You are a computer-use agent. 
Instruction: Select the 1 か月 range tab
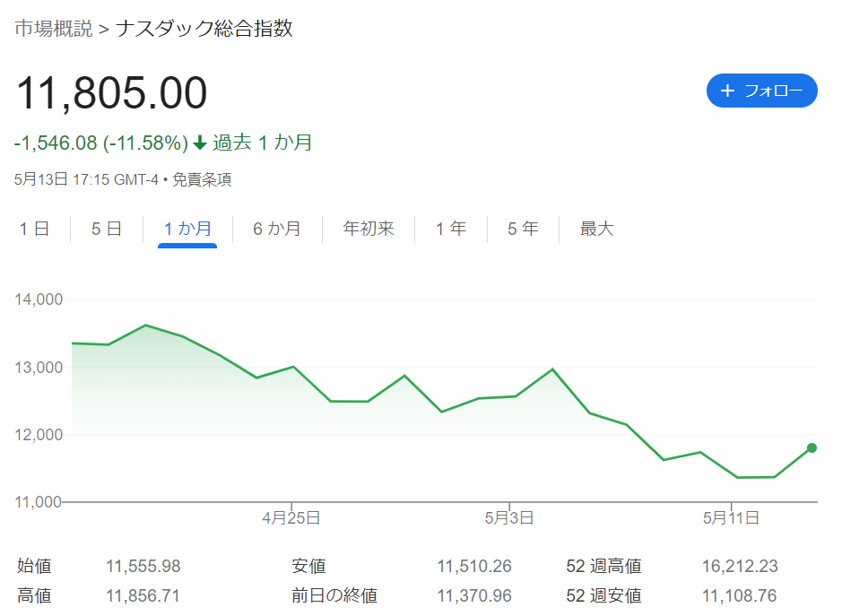tap(187, 229)
